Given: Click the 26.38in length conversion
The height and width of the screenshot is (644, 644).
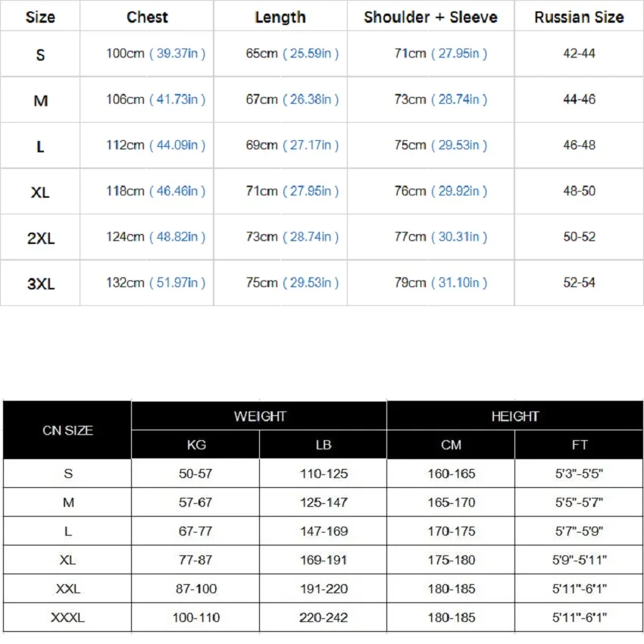Looking at the screenshot, I should pos(311,99).
